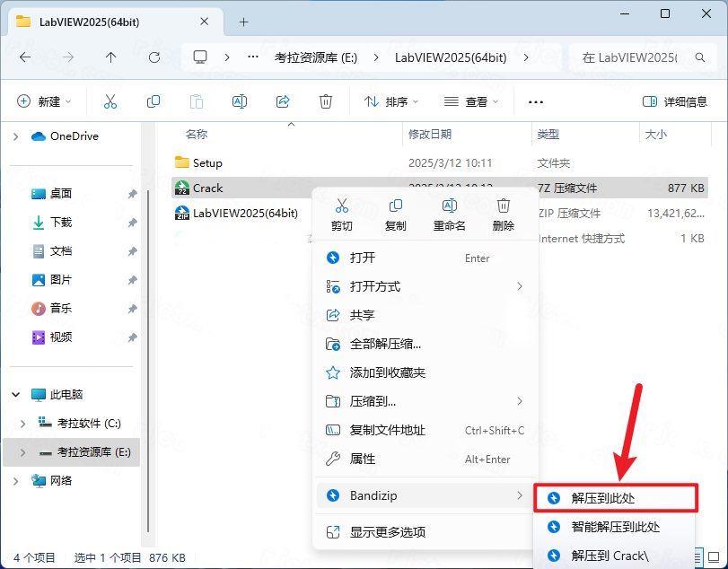
Task: Sort by the 类型 column header
Action: coord(548,135)
